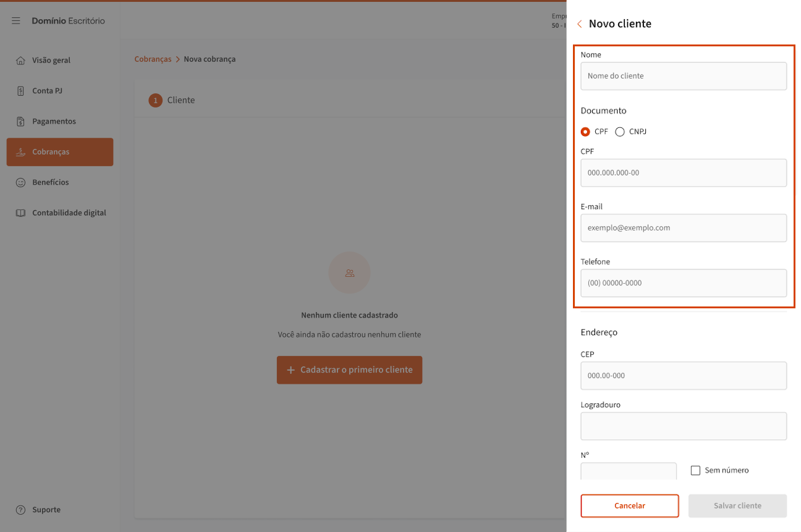The height and width of the screenshot is (532, 801).
Task: Click the Visão geral home icon
Action: tap(20, 61)
